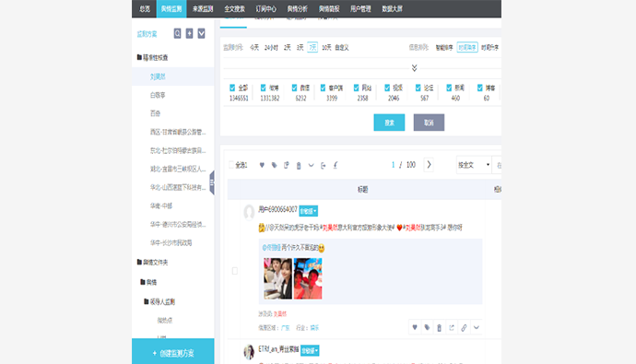Open the second photo thumbnail in the post
This screenshot has width=636, height=364.
[x=308, y=278]
